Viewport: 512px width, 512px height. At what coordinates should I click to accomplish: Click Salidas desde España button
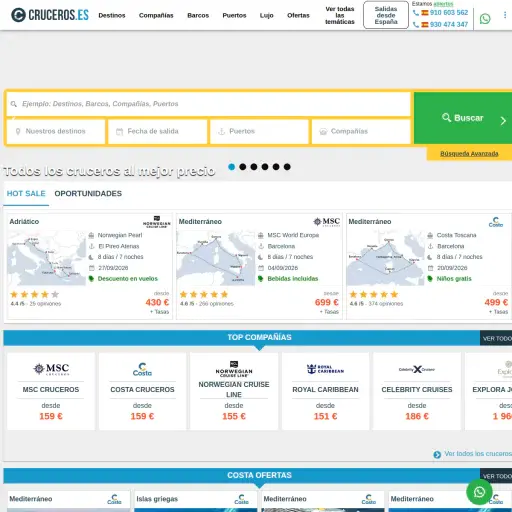tap(386, 15)
